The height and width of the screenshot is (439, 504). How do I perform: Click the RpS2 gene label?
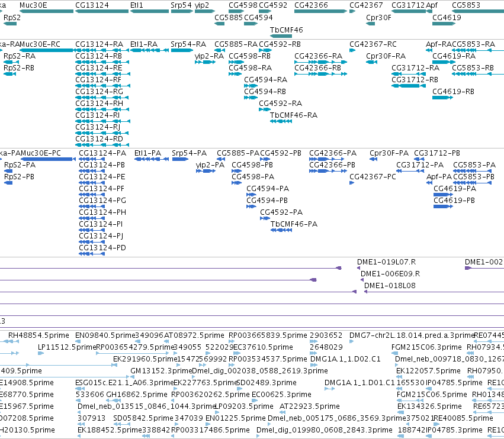pyautogui.click(x=12, y=17)
